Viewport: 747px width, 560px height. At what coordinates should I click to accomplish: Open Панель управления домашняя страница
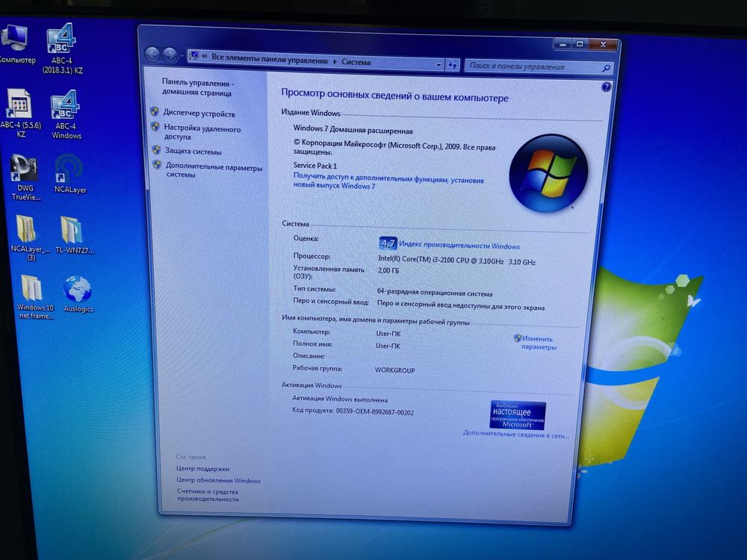point(196,87)
